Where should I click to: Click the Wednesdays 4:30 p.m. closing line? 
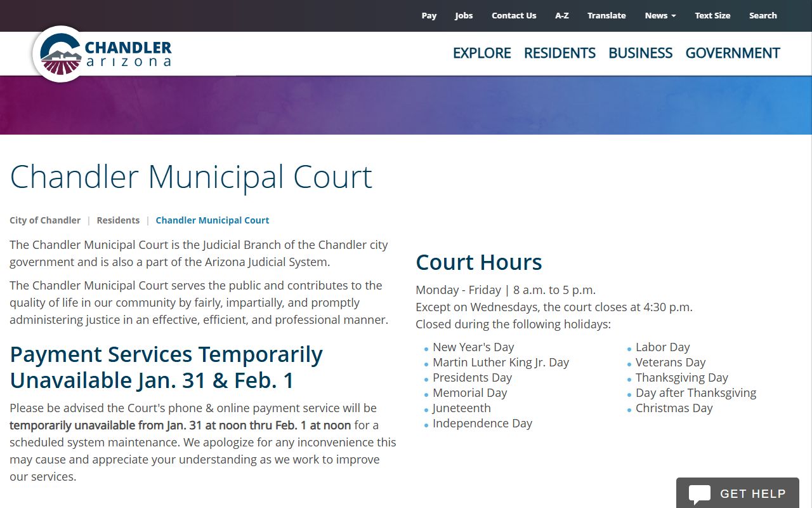point(554,307)
